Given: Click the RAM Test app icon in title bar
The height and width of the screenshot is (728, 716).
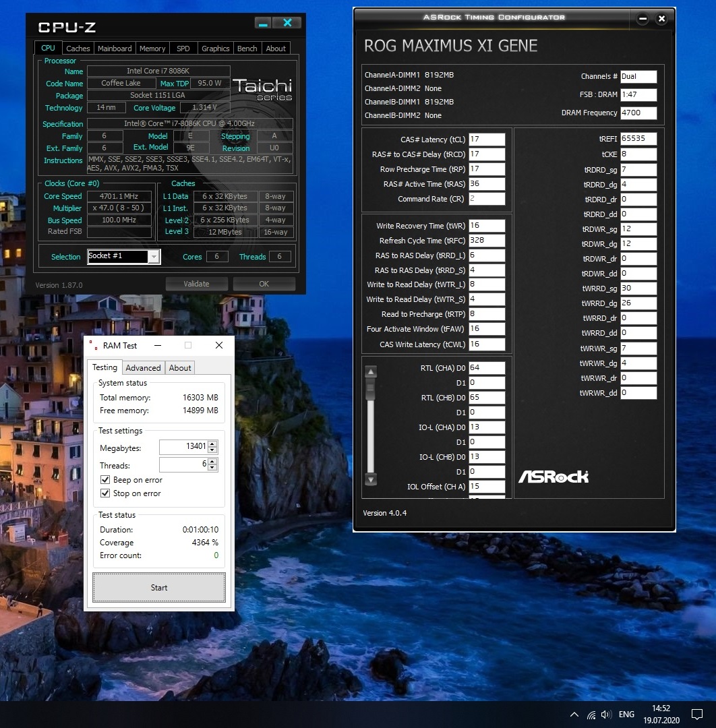Looking at the screenshot, I should pyautogui.click(x=93, y=345).
